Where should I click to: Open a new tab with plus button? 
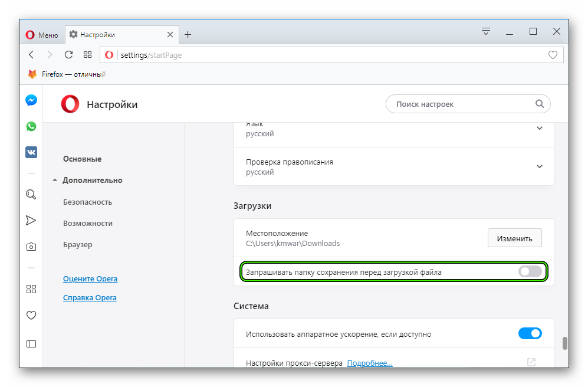188,34
